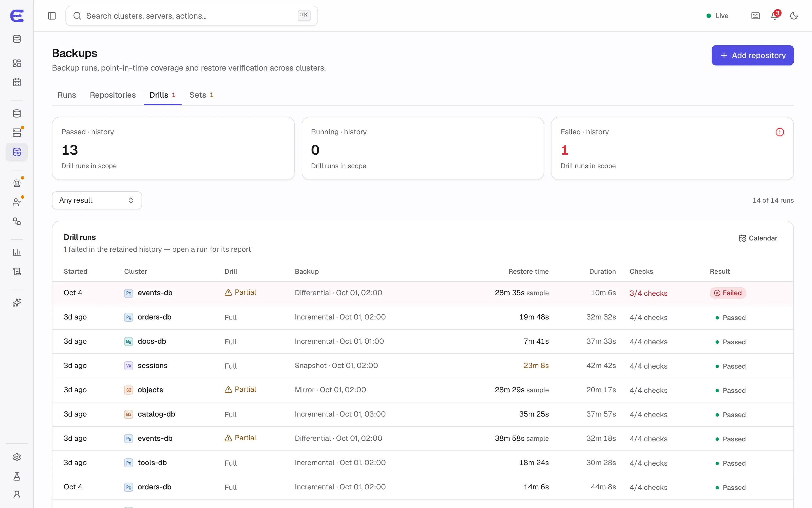Switch to the Repositories tab
The image size is (812, 508).
pyautogui.click(x=113, y=95)
